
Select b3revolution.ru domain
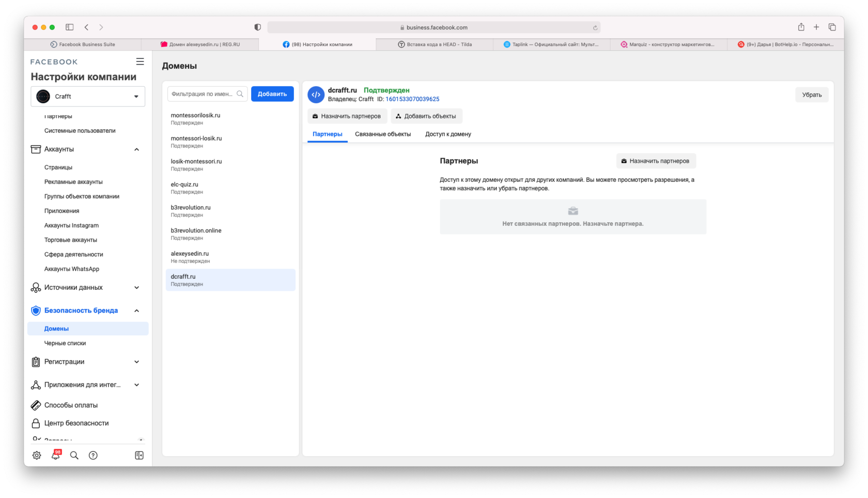[x=230, y=211]
